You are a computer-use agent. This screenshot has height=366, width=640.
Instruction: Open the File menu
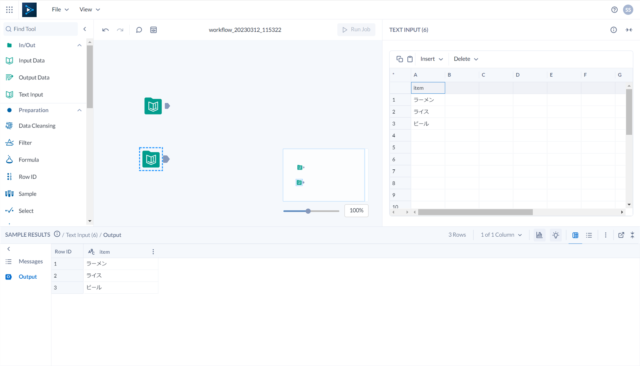tap(60, 9)
